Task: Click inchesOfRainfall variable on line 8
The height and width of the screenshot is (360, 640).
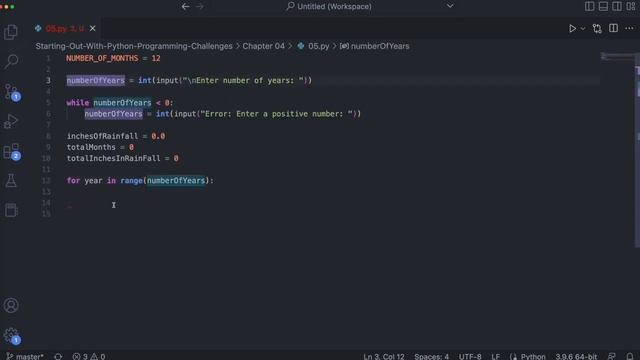Action: 102,136
